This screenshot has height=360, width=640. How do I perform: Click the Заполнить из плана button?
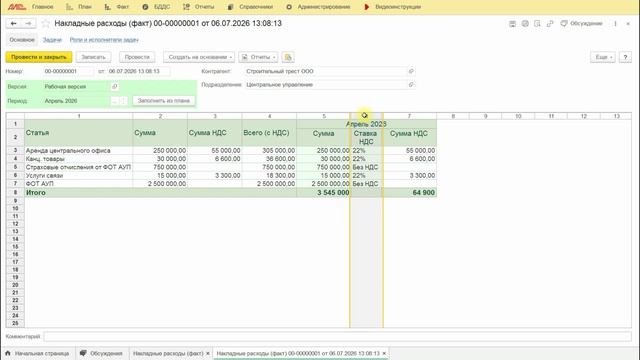click(x=164, y=100)
